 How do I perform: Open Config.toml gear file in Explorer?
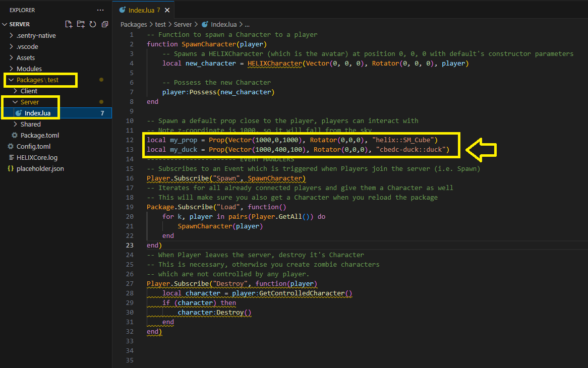tap(33, 146)
